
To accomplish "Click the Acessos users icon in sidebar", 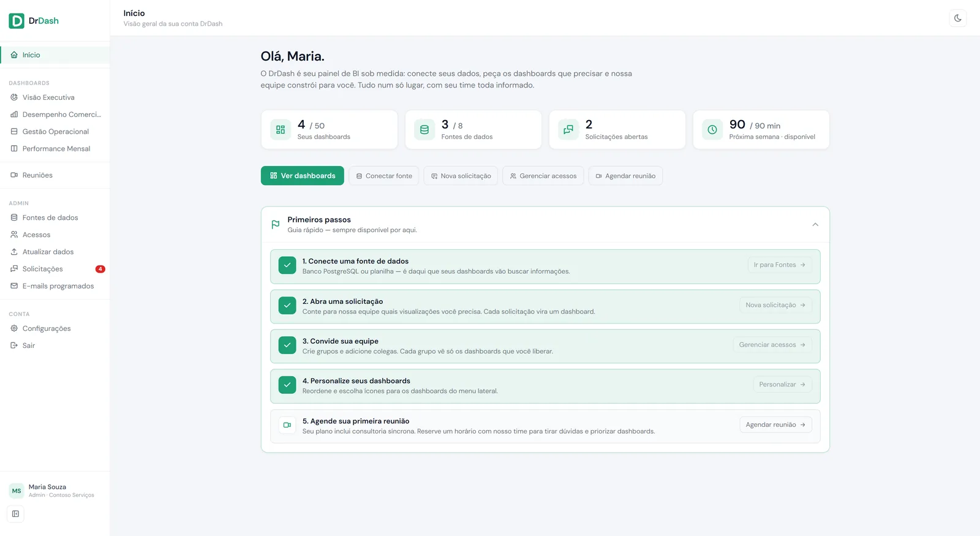I will click(14, 235).
